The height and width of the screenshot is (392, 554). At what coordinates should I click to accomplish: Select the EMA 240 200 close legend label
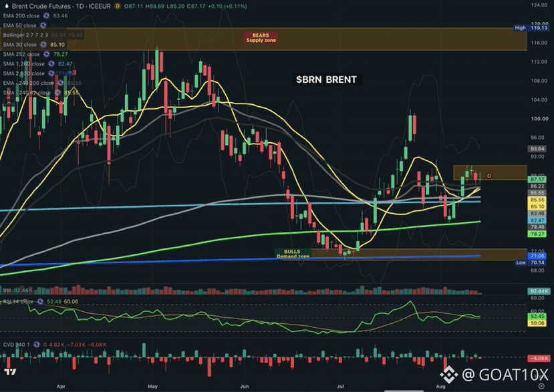tap(28, 83)
